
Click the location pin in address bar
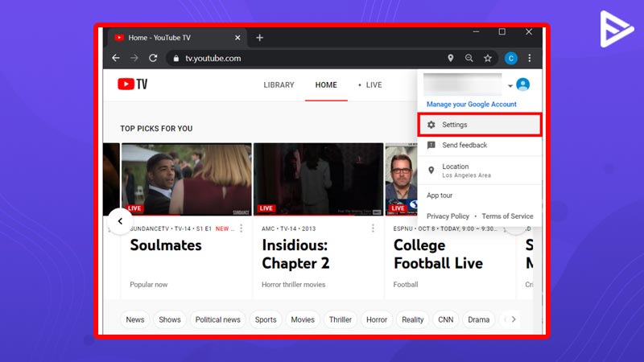coord(451,58)
